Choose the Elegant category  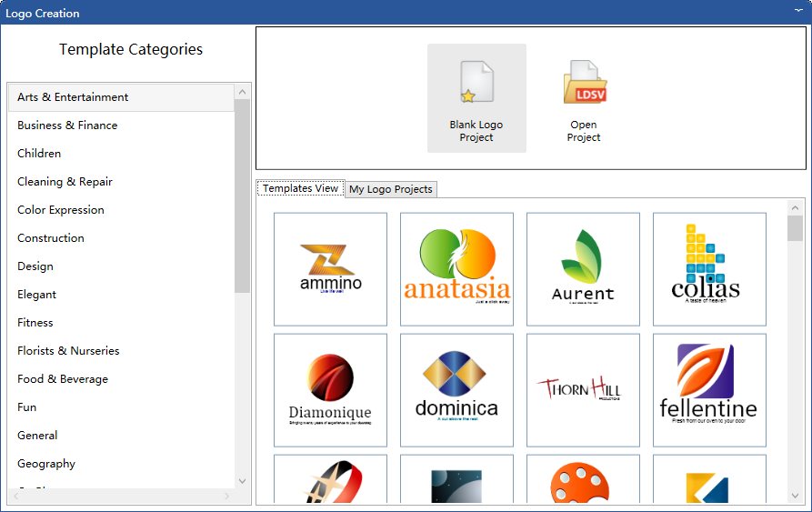tap(121, 295)
